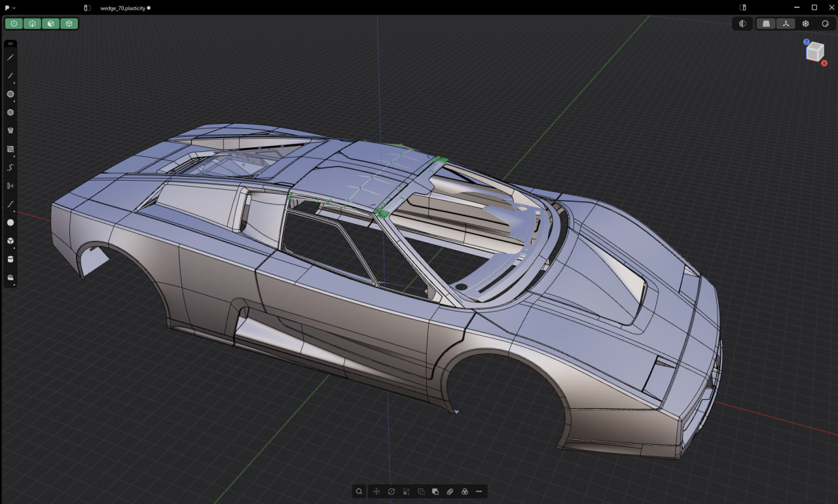Switch to wireframe sphere render mode

(x=806, y=24)
